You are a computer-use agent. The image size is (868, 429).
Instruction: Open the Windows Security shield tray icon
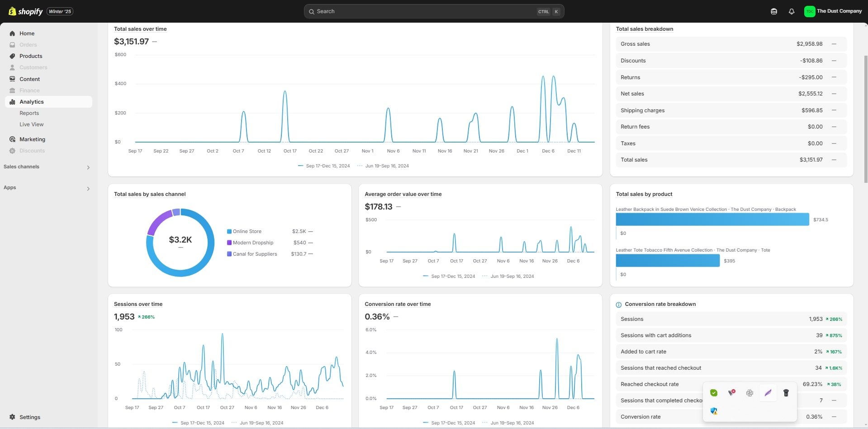[714, 411]
